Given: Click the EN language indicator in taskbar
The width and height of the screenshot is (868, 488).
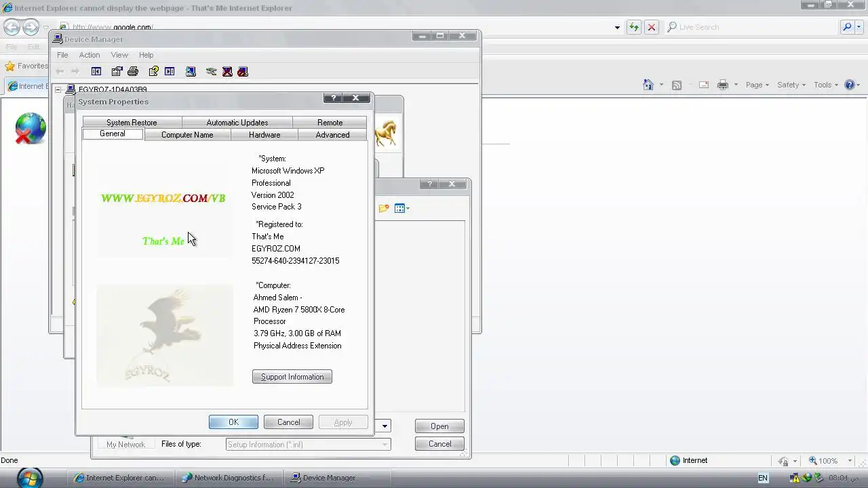Looking at the screenshot, I should (763, 478).
